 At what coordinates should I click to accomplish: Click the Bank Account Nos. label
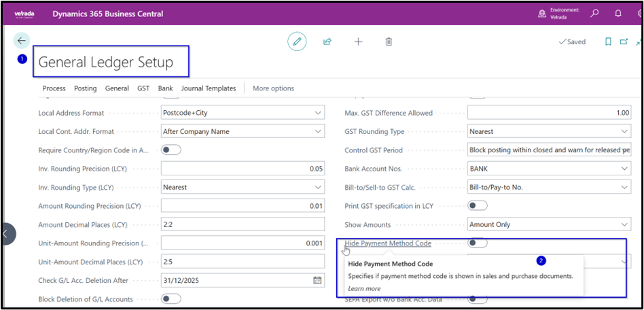374,169
